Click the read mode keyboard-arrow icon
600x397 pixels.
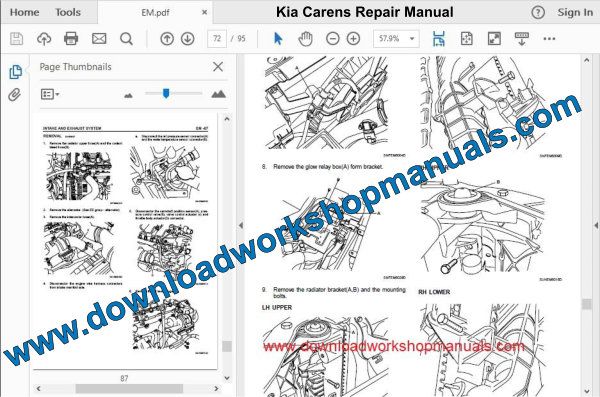[522, 39]
